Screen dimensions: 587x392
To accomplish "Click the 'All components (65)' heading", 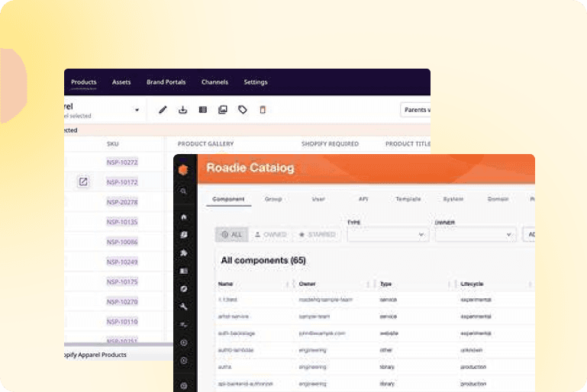I will click(263, 260).
